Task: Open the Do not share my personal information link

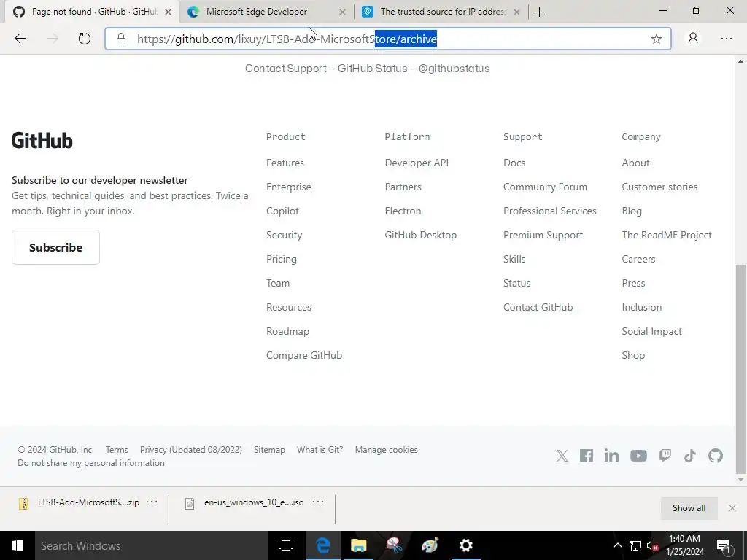Action: [x=91, y=463]
